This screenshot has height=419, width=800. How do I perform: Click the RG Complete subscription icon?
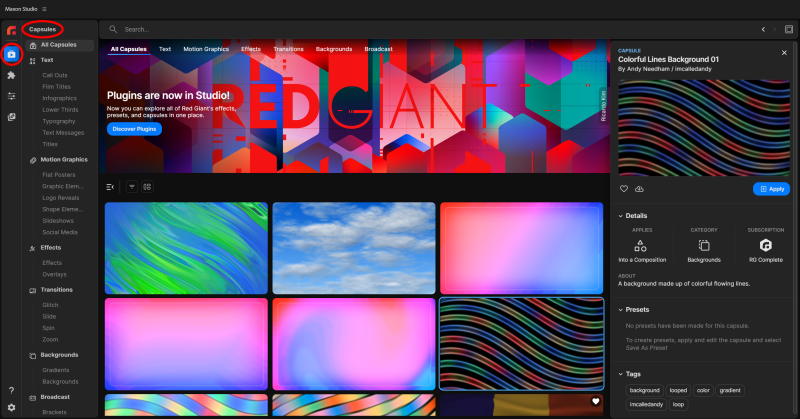tap(766, 245)
